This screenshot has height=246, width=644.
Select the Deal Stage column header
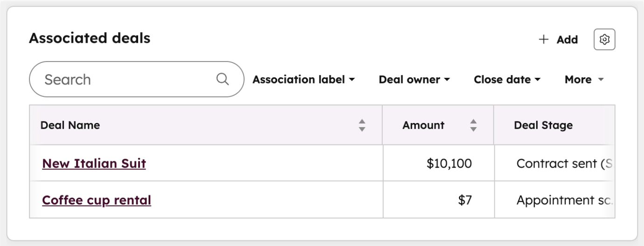554,125
